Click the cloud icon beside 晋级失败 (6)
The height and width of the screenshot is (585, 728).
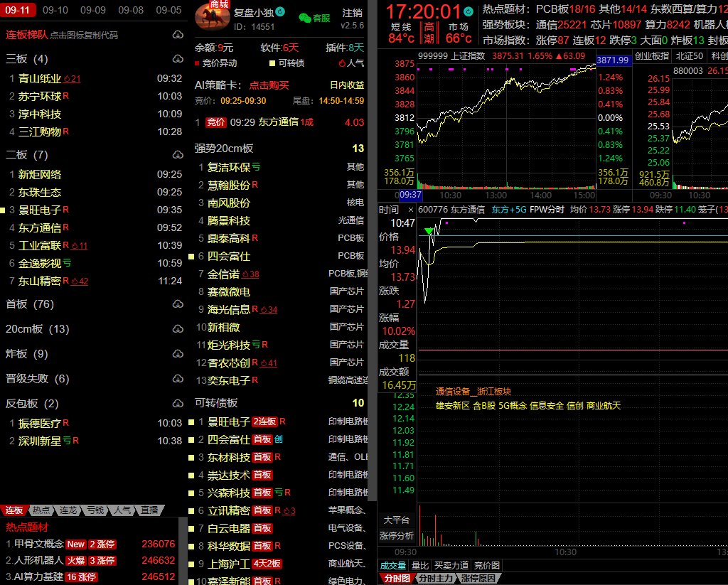tap(178, 379)
